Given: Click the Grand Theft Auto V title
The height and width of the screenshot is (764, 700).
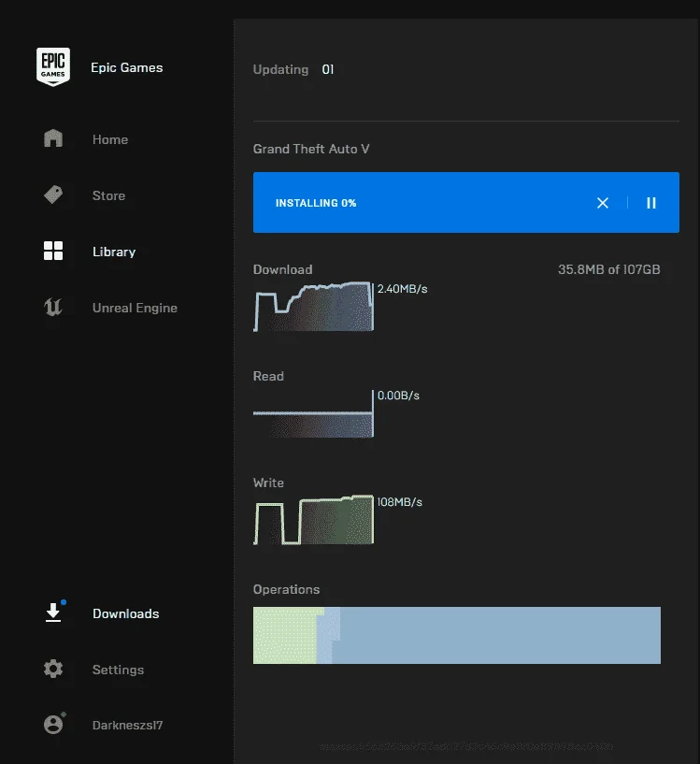Looking at the screenshot, I should click(311, 149).
